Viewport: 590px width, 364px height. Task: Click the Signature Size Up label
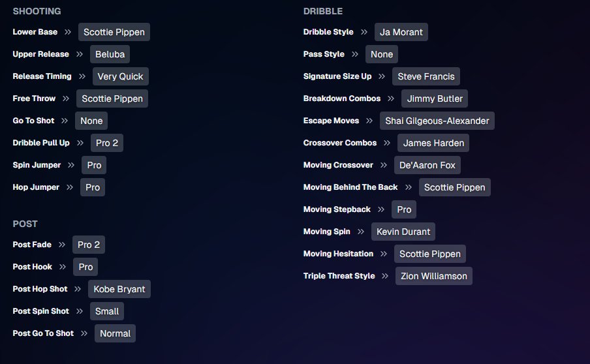click(337, 76)
